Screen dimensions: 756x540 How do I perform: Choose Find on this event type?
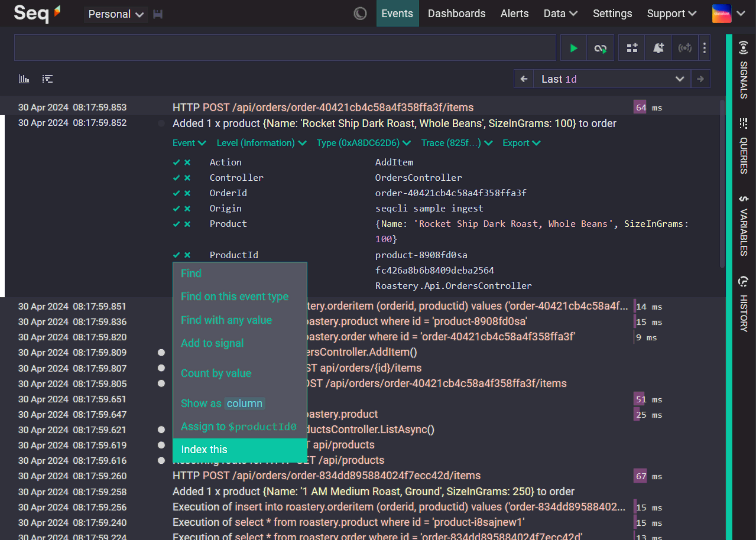pyautogui.click(x=240, y=297)
